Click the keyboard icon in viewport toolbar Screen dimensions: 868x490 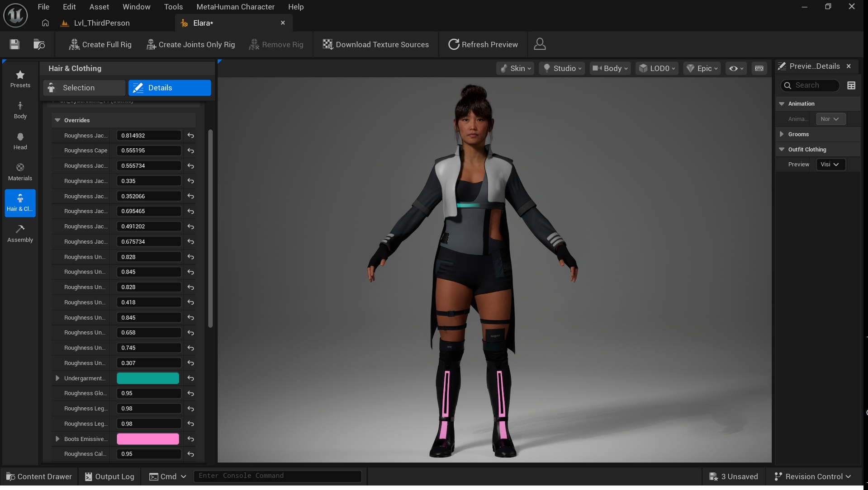click(759, 68)
